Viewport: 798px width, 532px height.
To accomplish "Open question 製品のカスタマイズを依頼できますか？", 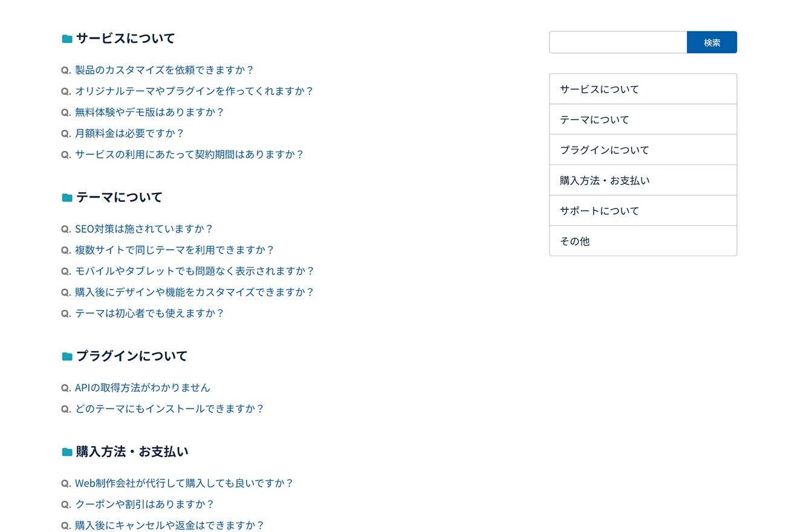I will (x=164, y=70).
